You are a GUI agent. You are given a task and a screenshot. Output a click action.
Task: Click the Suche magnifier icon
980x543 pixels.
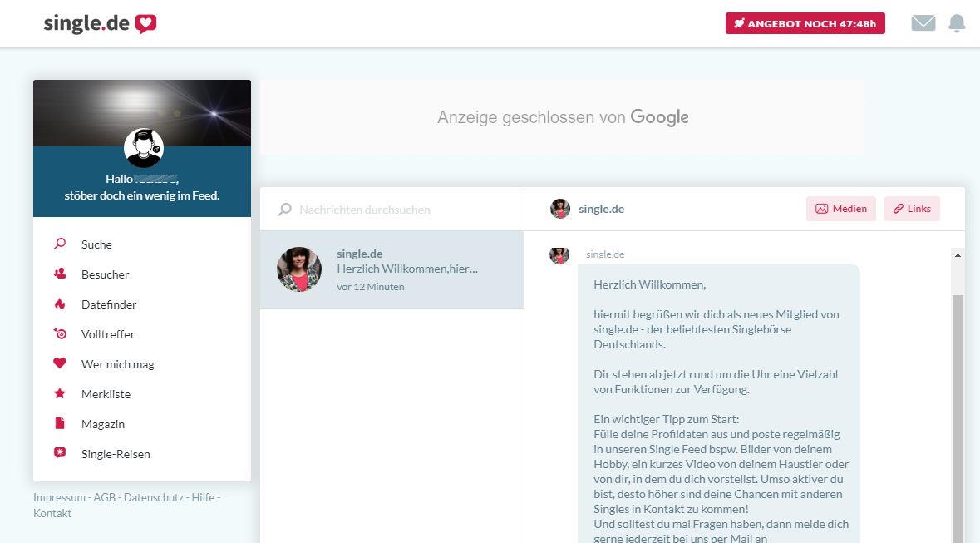click(60, 244)
